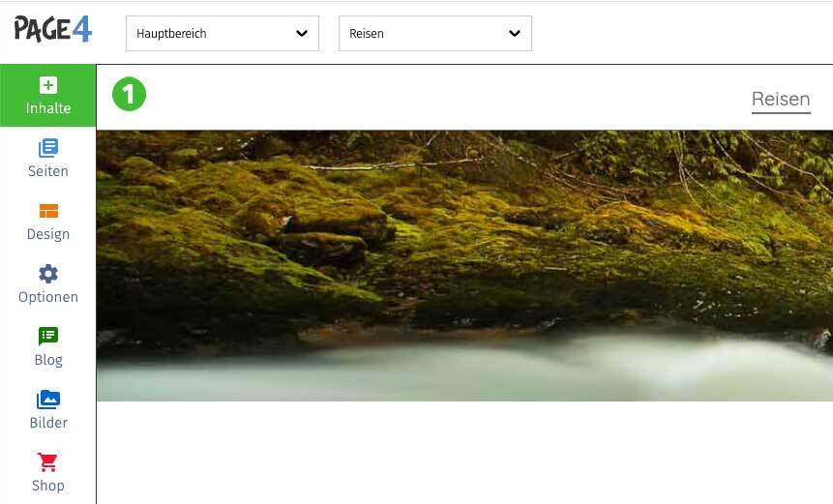833x504 pixels.
Task: Open the Bilder images icon
Action: pyautogui.click(x=48, y=400)
